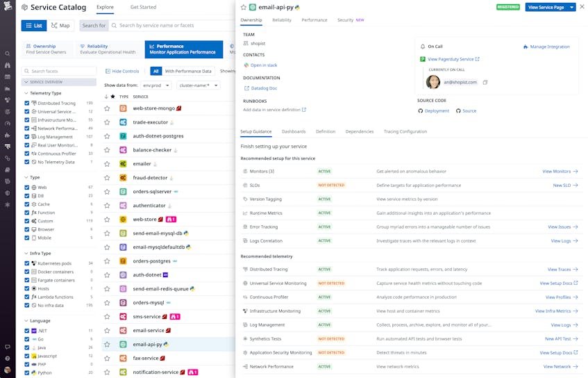588x378 pixels.
Task: Star the email-api-py service in the panel header
Action: 244,7
